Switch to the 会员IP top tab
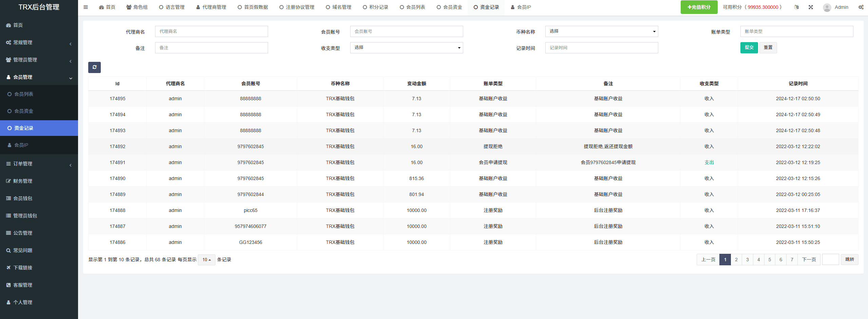 pyautogui.click(x=521, y=7)
